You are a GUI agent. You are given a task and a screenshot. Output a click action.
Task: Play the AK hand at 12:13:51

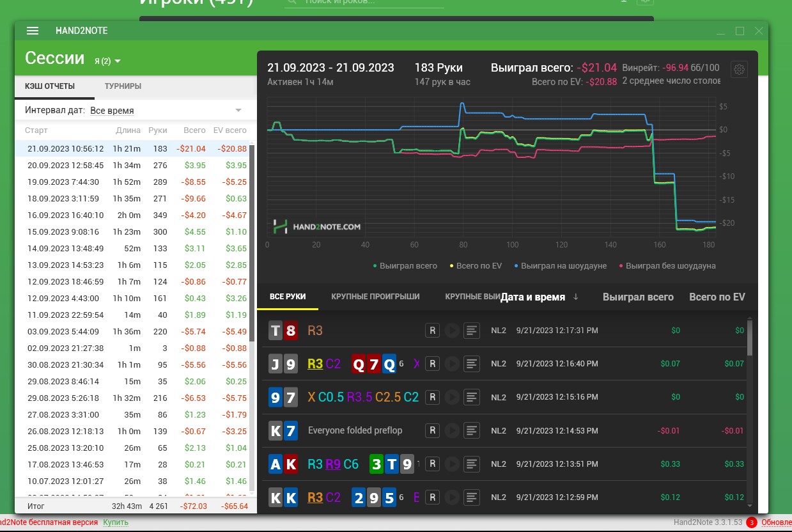pos(451,464)
